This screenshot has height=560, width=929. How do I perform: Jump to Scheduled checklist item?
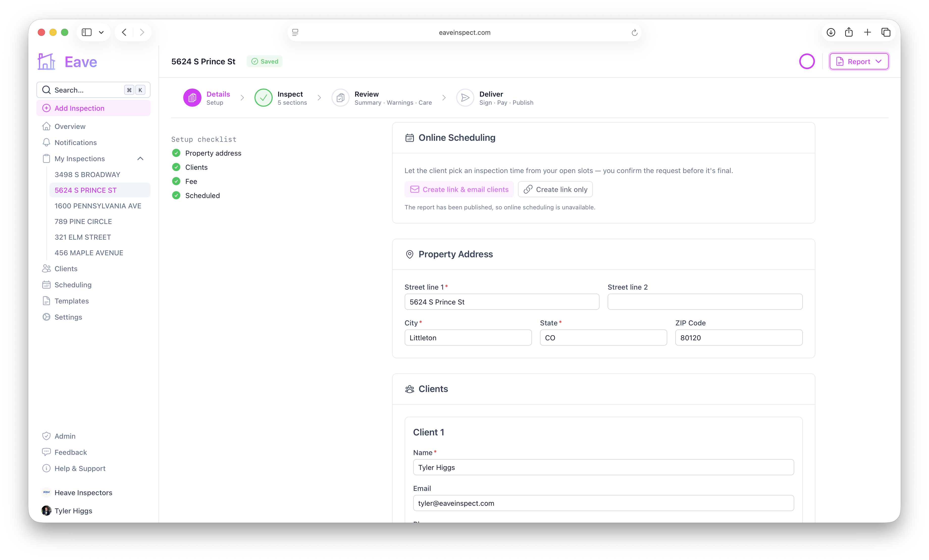point(196,195)
